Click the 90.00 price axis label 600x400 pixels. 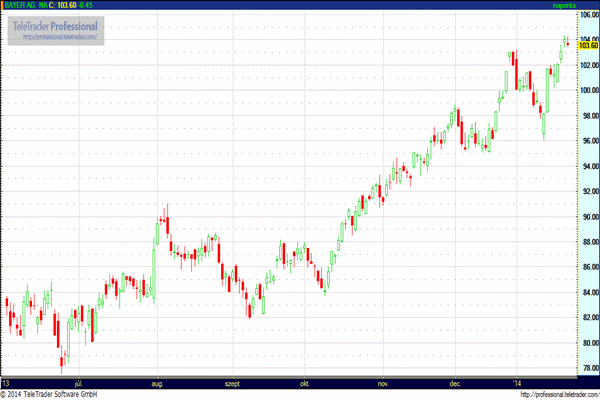(590, 217)
